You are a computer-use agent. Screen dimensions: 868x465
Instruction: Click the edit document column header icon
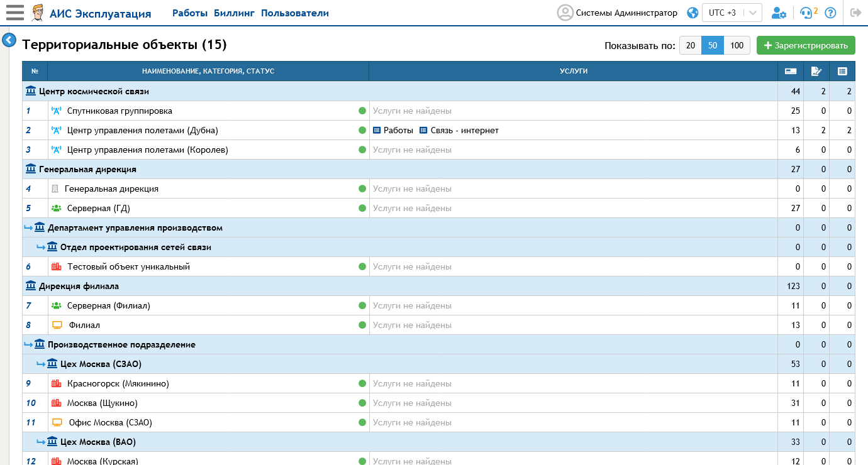click(816, 71)
